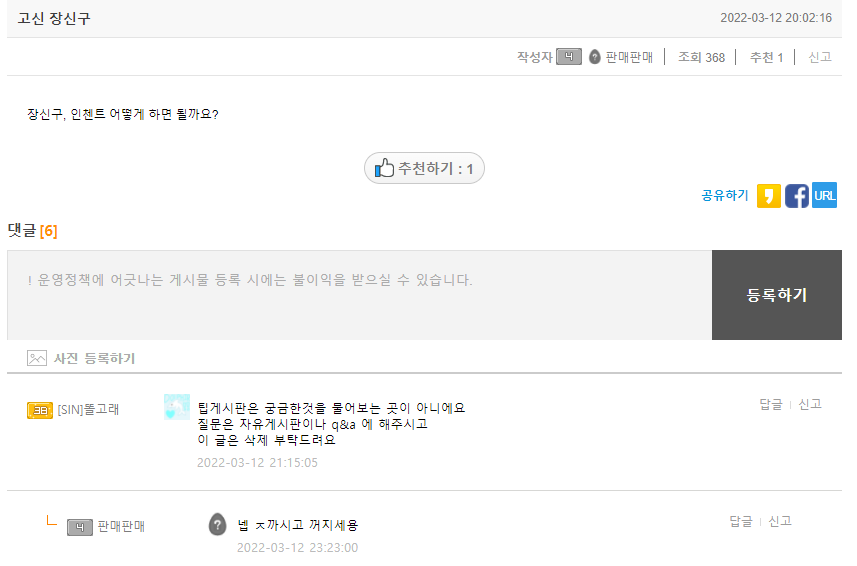Reply to [SIN]똘고래's comment via 답글

click(770, 404)
